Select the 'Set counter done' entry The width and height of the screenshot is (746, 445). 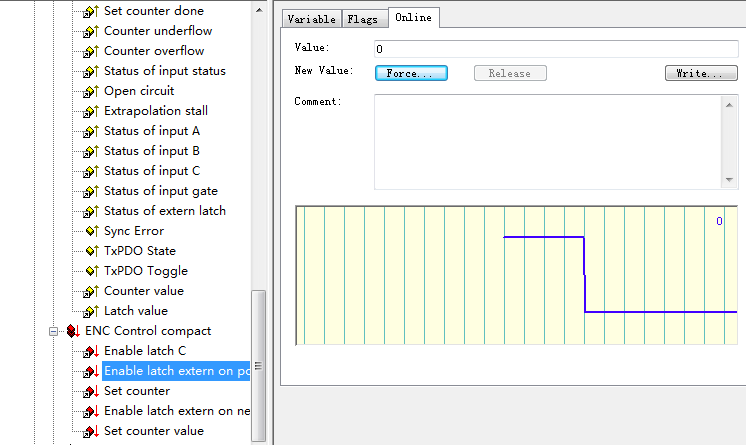[154, 11]
